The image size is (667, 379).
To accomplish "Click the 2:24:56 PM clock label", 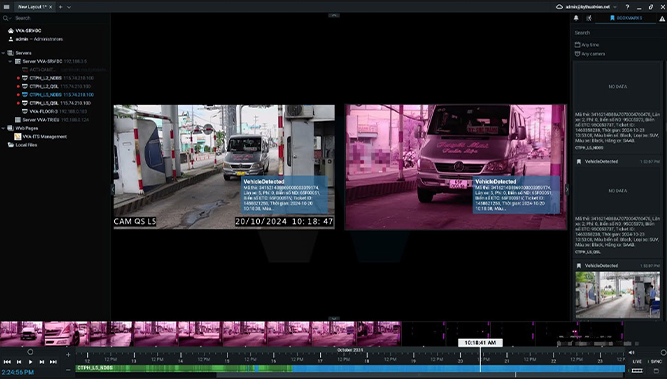I will (x=18, y=372).
